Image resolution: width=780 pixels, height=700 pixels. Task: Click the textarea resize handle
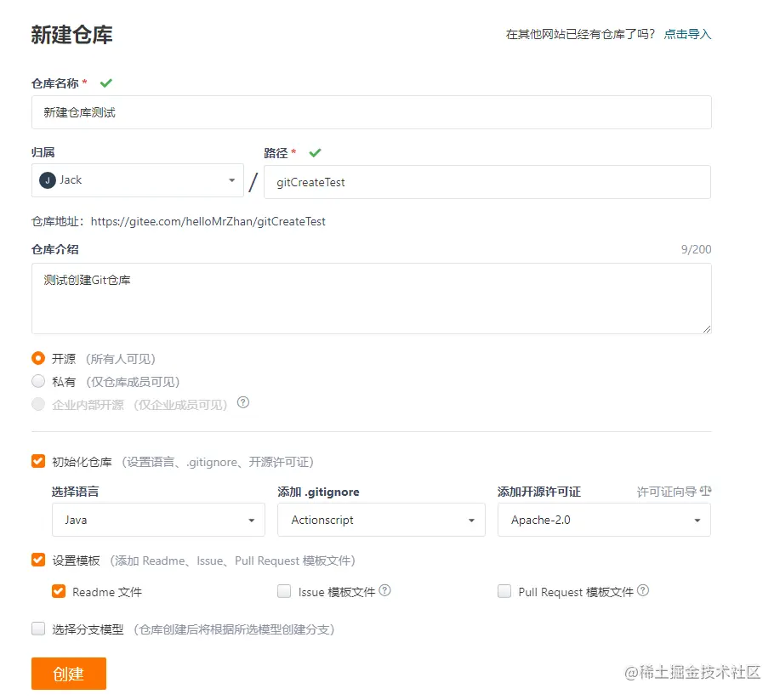click(707, 329)
